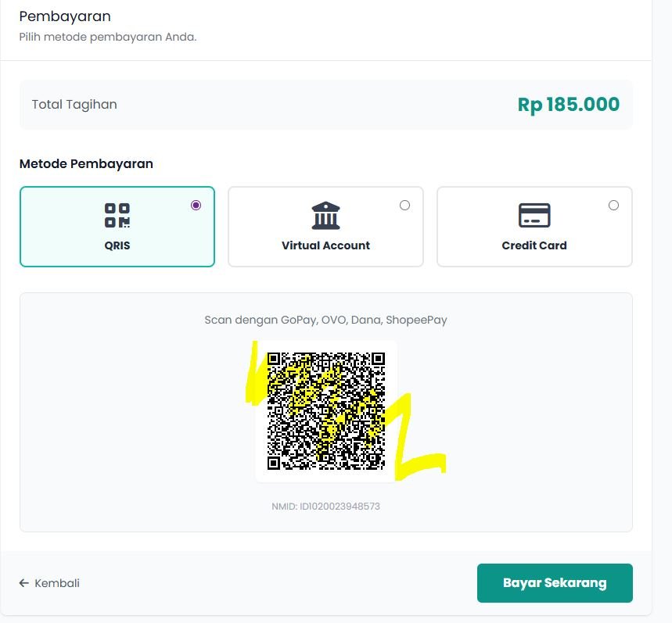Enable the Virtual Account radio button

point(404,205)
